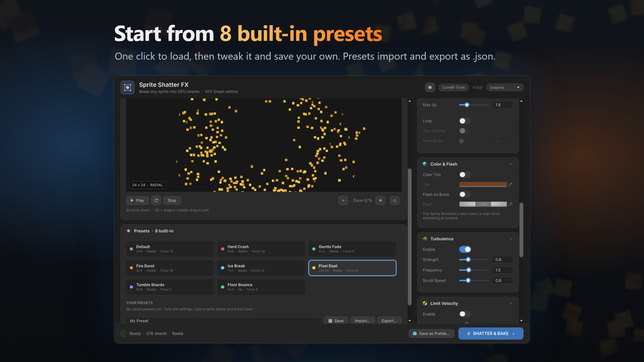Click the orange dot on Fire Burst preset
This screenshot has height=362, width=644.
point(131,268)
